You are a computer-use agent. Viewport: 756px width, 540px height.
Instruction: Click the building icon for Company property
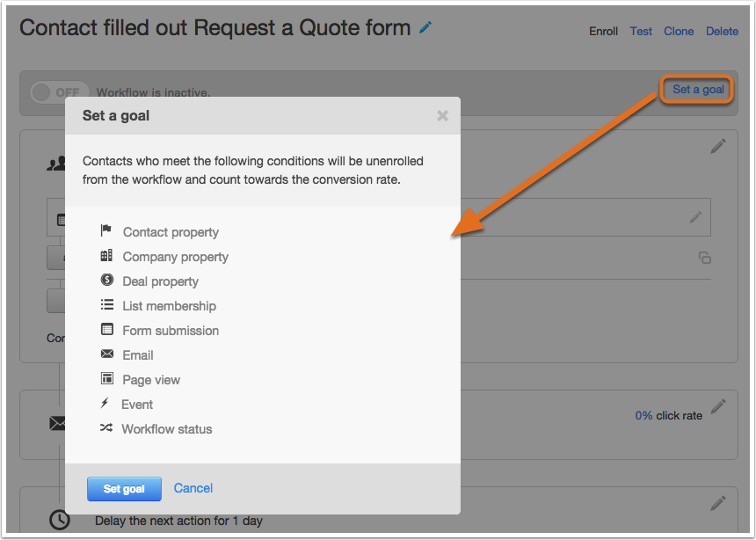click(x=106, y=256)
